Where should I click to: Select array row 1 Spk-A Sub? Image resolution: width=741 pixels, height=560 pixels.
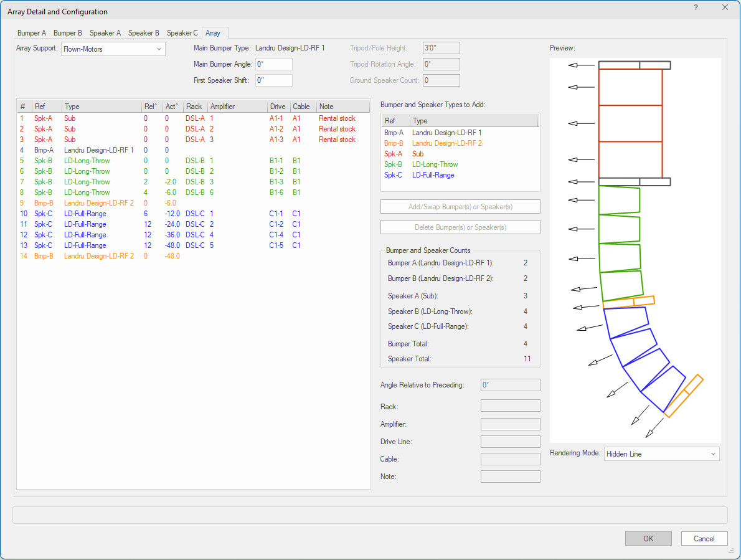pyautogui.click(x=193, y=118)
